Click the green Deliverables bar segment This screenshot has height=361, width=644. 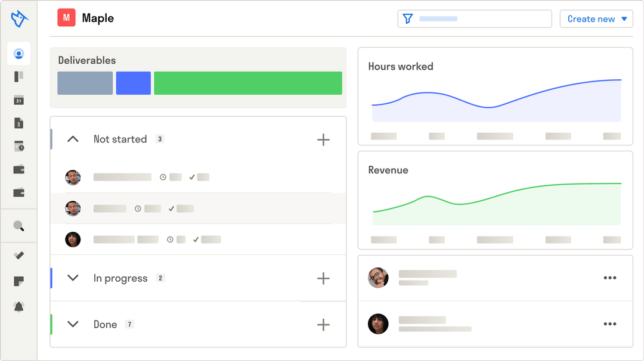point(248,83)
